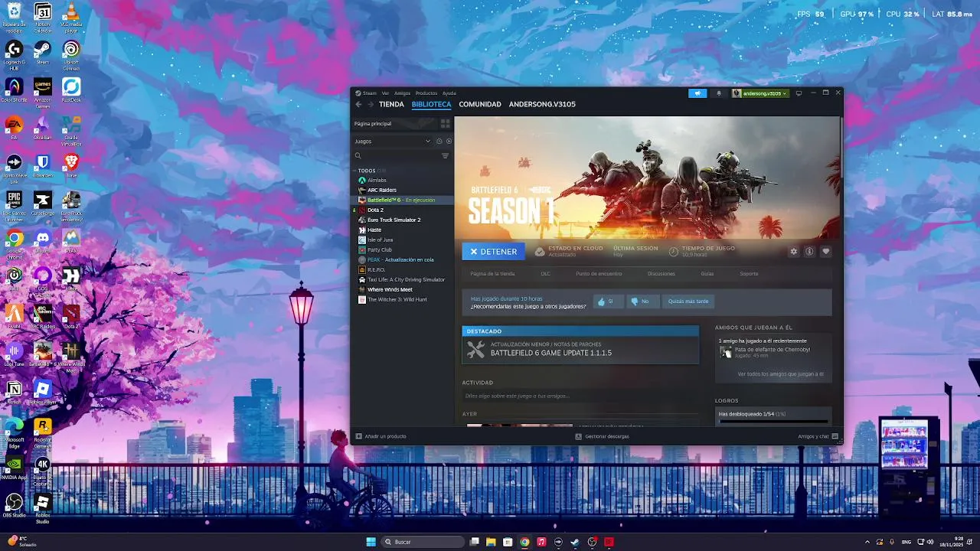The width and height of the screenshot is (980, 551).
Task: Open the DLC tab for Battlefield 6
Action: click(x=545, y=274)
